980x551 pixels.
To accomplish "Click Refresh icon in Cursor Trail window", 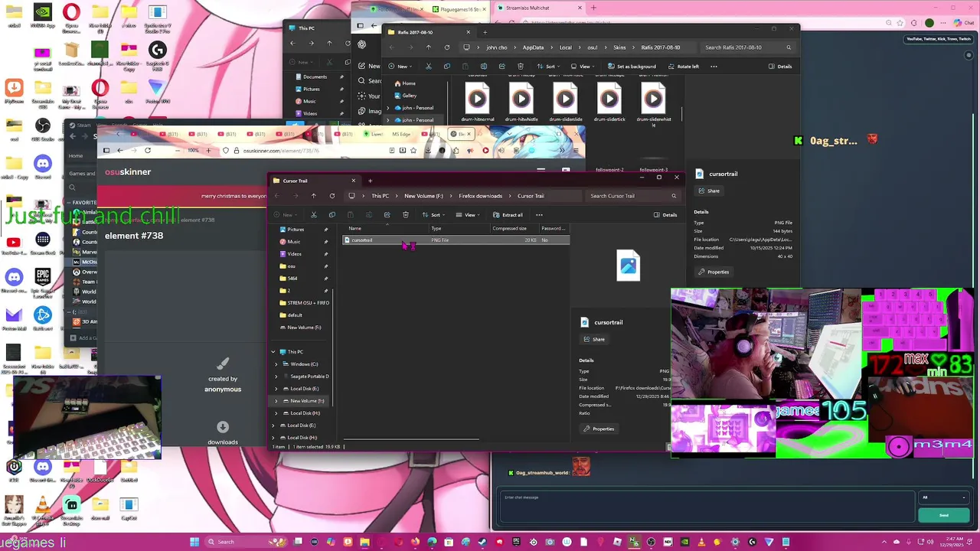I will click(332, 196).
